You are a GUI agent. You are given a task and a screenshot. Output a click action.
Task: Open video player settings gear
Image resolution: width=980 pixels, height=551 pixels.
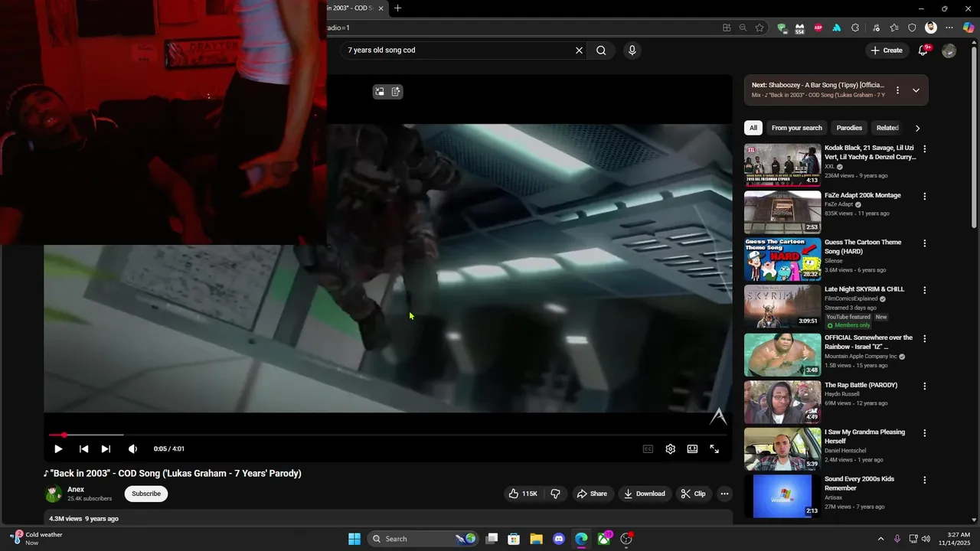pos(670,449)
